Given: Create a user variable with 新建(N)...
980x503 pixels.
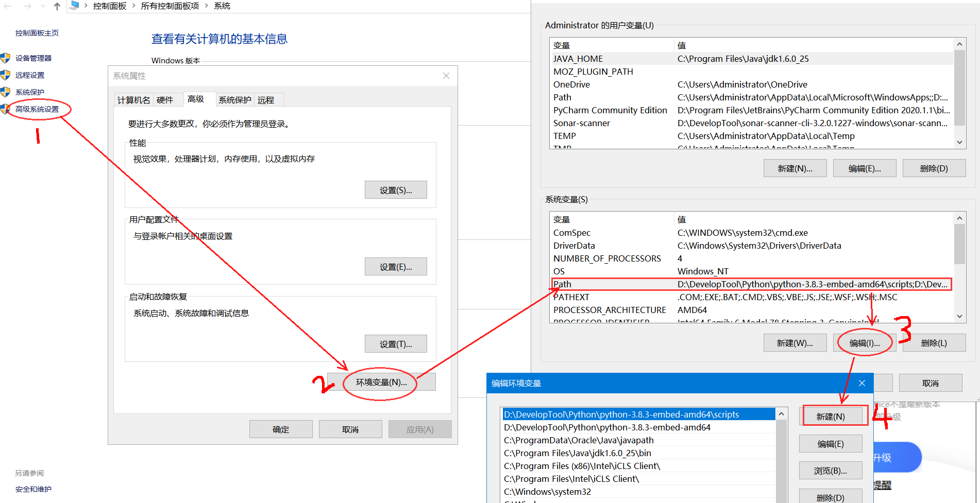Looking at the screenshot, I should [795, 168].
